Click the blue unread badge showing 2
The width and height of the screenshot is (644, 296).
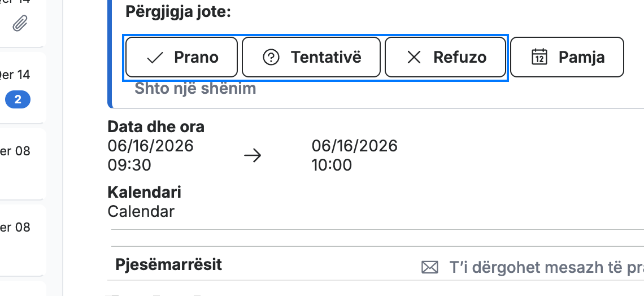pyautogui.click(x=18, y=99)
